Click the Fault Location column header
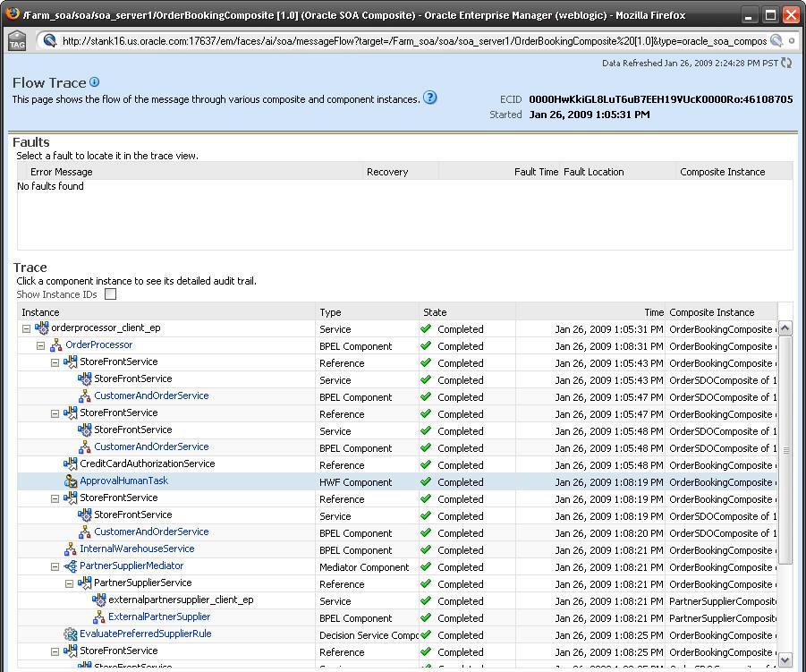This screenshot has height=672, width=806. pyautogui.click(x=618, y=171)
